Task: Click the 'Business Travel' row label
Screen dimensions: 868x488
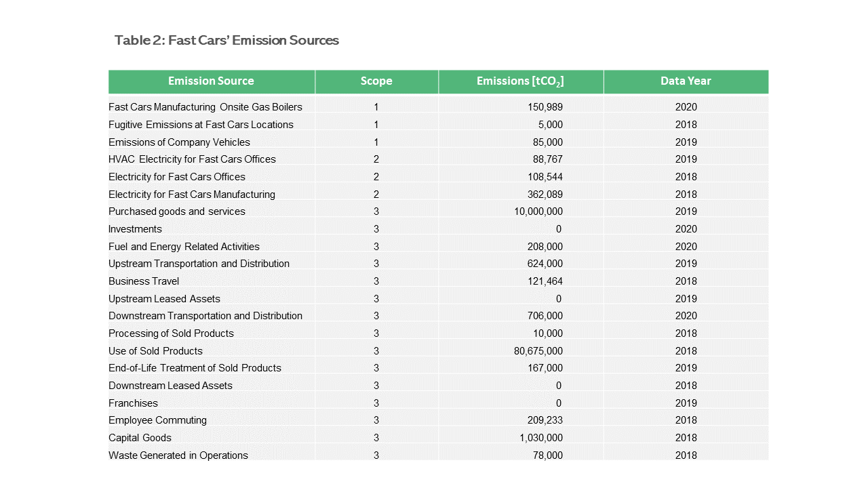Action: click(x=144, y=281)
